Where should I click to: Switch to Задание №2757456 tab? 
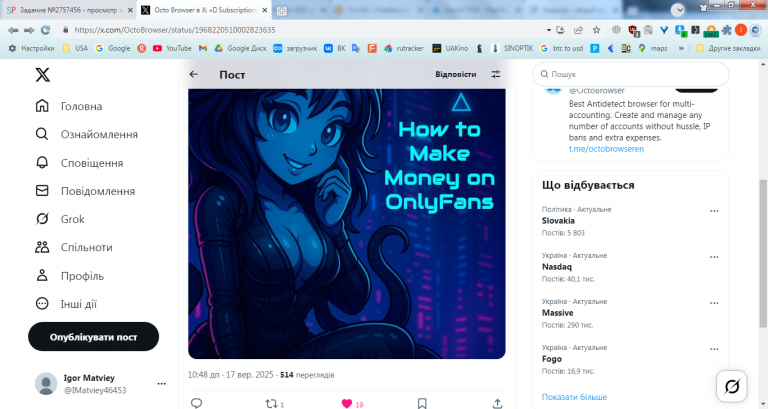pyautogui.click(x=69, y=10)
